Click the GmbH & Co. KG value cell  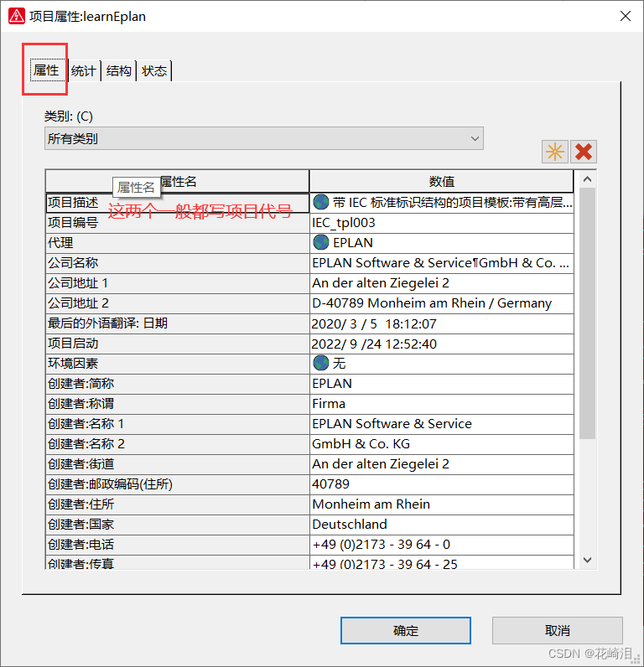441,443
